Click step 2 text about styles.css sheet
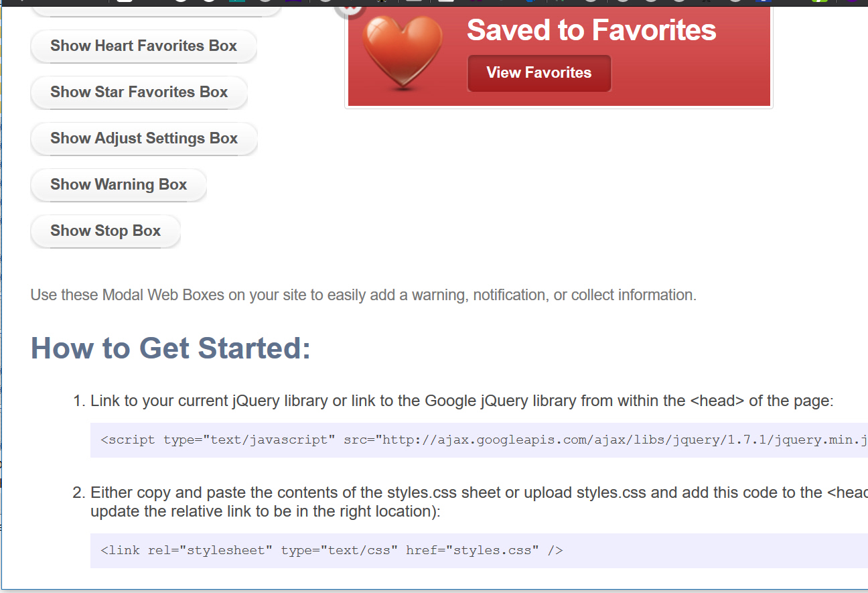868x593 pixels. point(469,492)
